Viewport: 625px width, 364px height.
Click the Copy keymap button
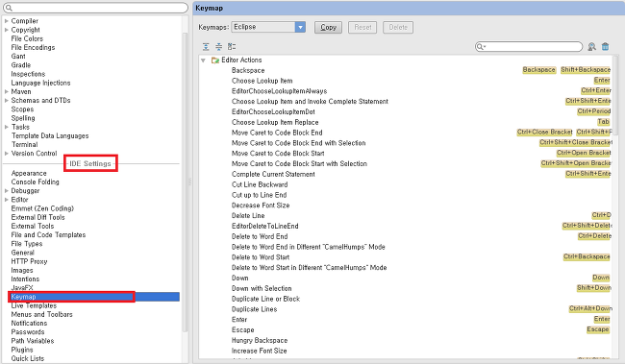point(328,28)
